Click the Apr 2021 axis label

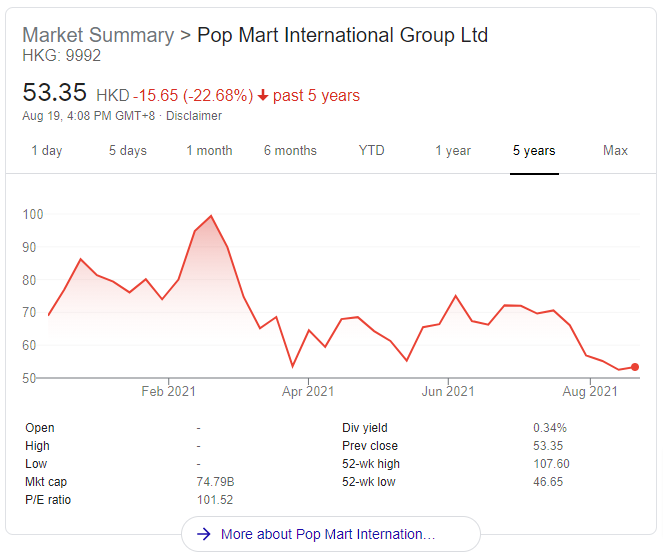point(308,392)
